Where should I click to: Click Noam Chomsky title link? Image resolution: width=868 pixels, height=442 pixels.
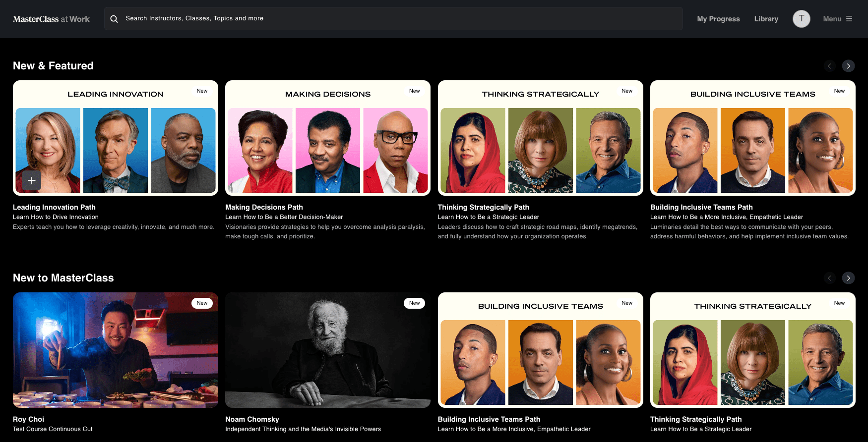pyautogui.click(x=252, y=419)
